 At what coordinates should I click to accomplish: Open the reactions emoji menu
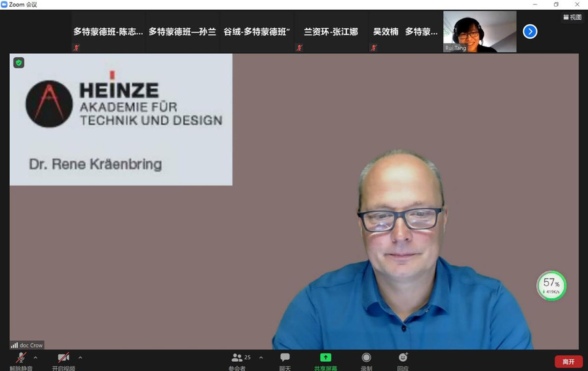(403, 358)
